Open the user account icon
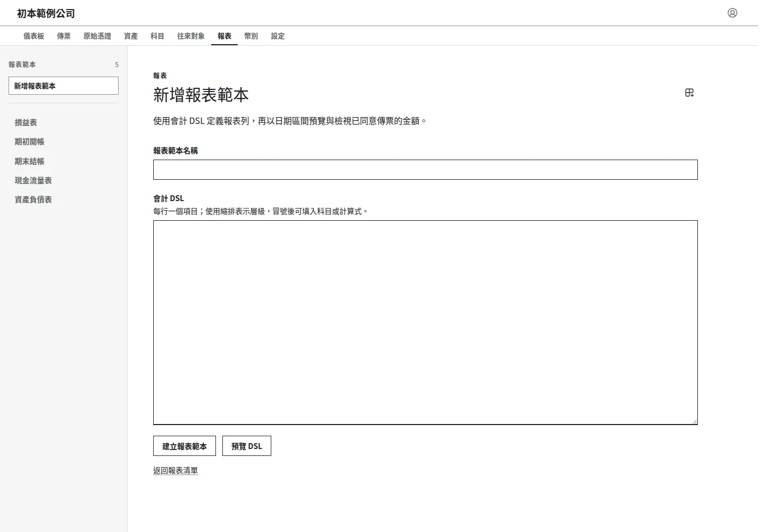The image size is (766, 532). click(x=732, y=13)
